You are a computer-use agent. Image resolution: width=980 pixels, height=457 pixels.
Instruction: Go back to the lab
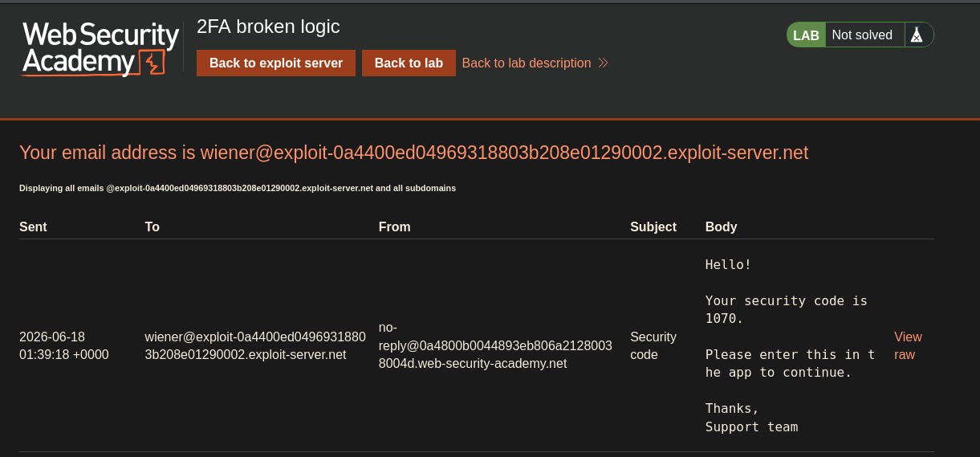coord(409,63)
